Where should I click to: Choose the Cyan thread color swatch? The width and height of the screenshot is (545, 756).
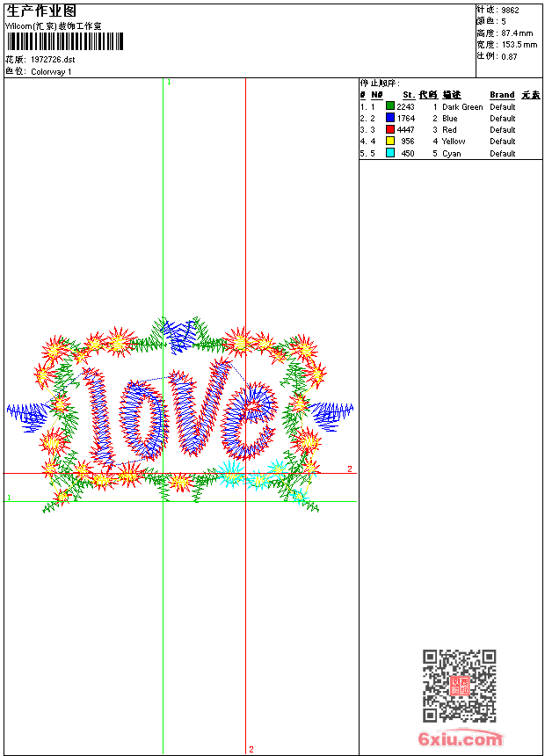tap(390, 153)
